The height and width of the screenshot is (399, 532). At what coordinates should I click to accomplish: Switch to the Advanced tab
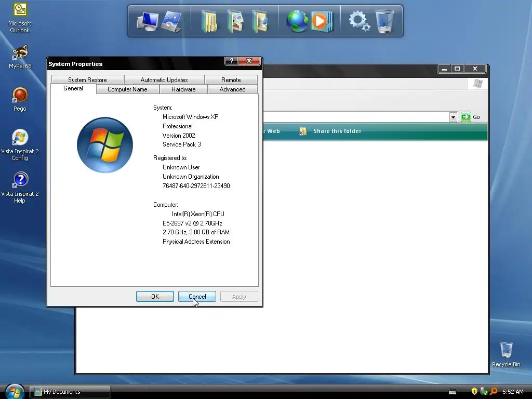coord(232,89)
